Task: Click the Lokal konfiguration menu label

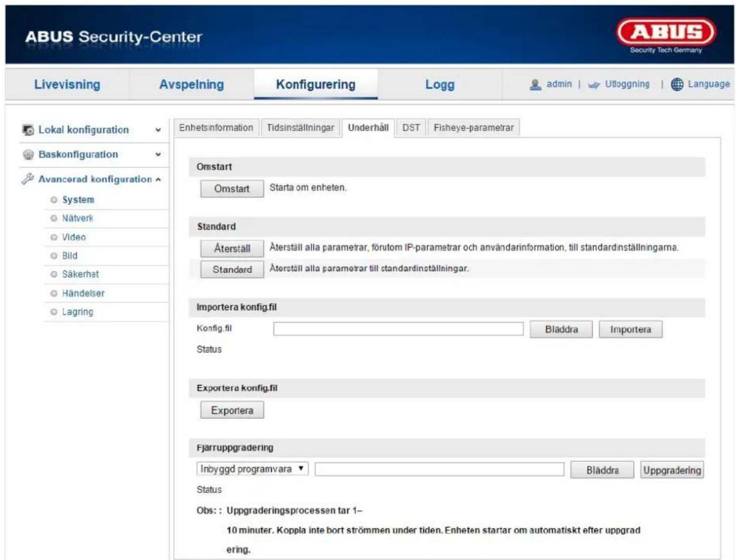Action: point(83,130)
